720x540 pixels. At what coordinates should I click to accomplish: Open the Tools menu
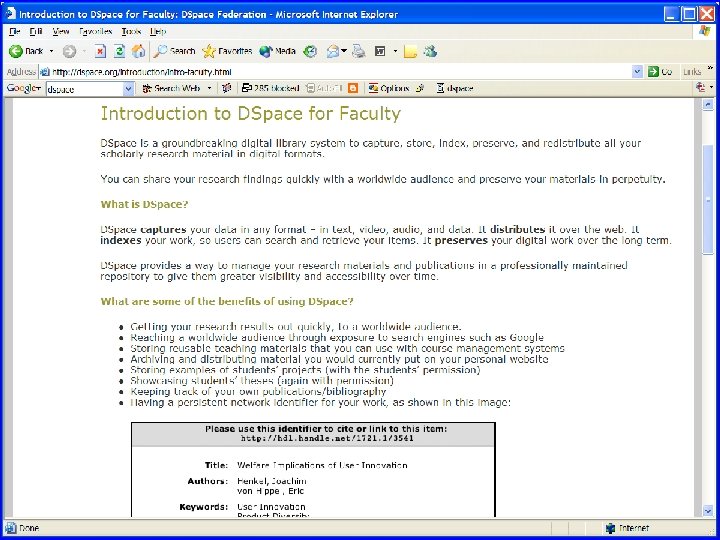[131, 32]
